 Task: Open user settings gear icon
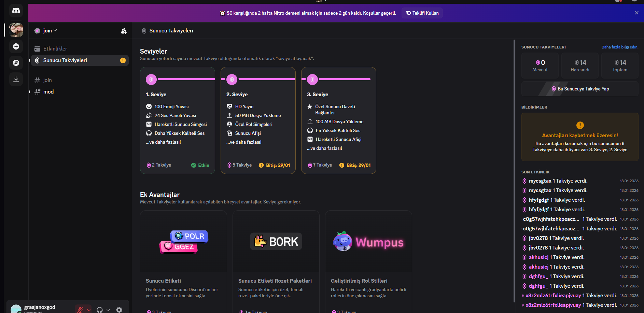(119, 310)
